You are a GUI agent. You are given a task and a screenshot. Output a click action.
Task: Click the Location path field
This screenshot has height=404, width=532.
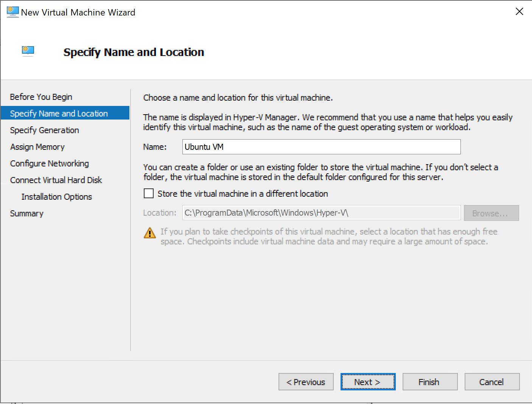(321, 213)
